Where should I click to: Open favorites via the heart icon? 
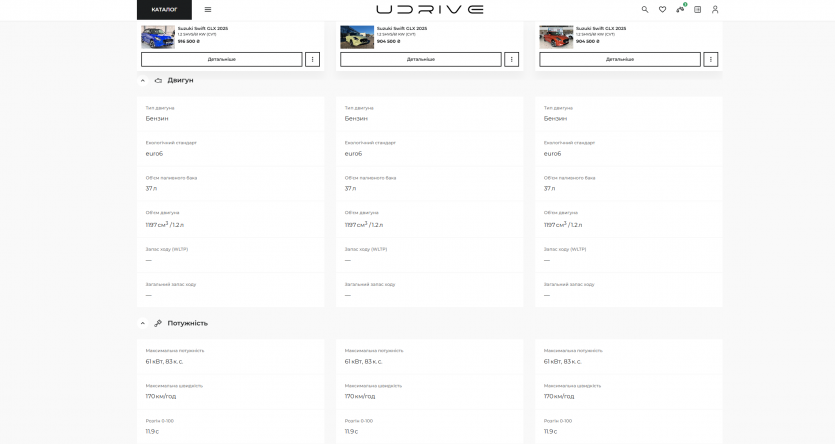pos(662,9)
